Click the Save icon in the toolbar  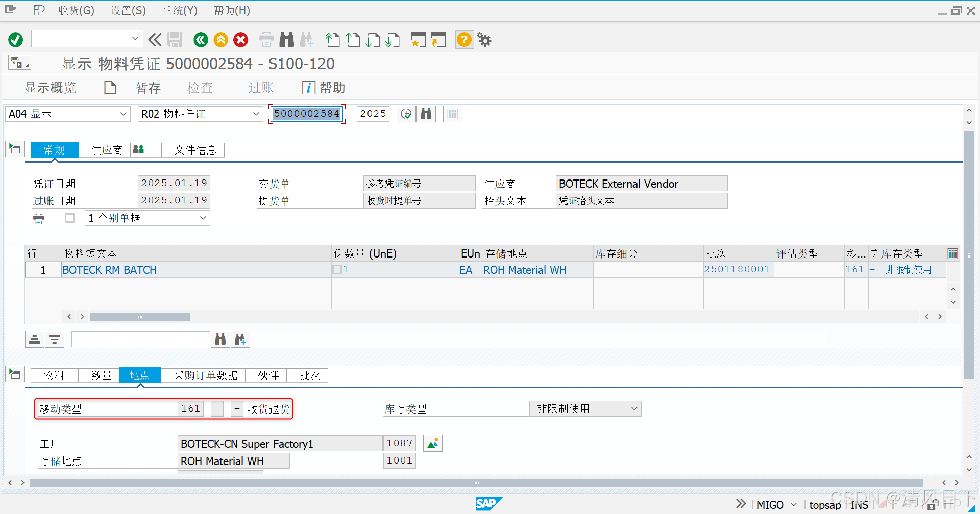pyautogui.click(x=175, y=39)
